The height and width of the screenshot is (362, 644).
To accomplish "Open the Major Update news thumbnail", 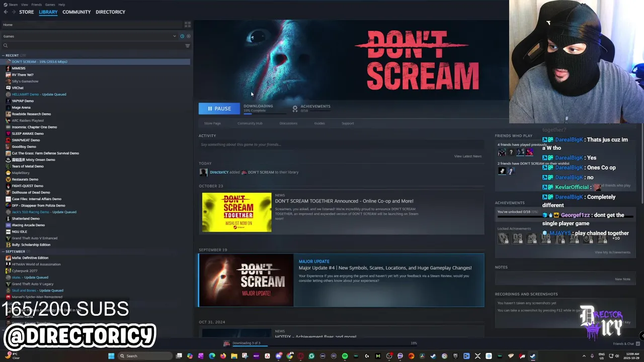I will tap(246, 280).
